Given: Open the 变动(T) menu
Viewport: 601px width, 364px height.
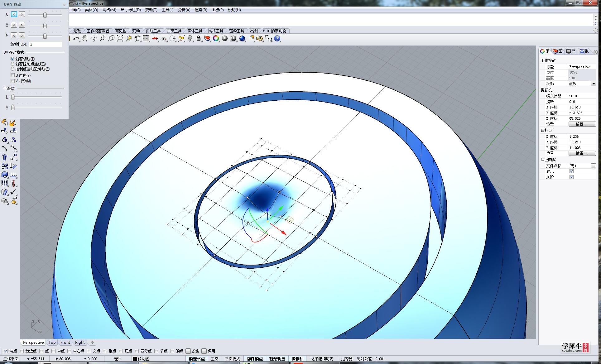Looking at the screenshot, I should point(151,10).
